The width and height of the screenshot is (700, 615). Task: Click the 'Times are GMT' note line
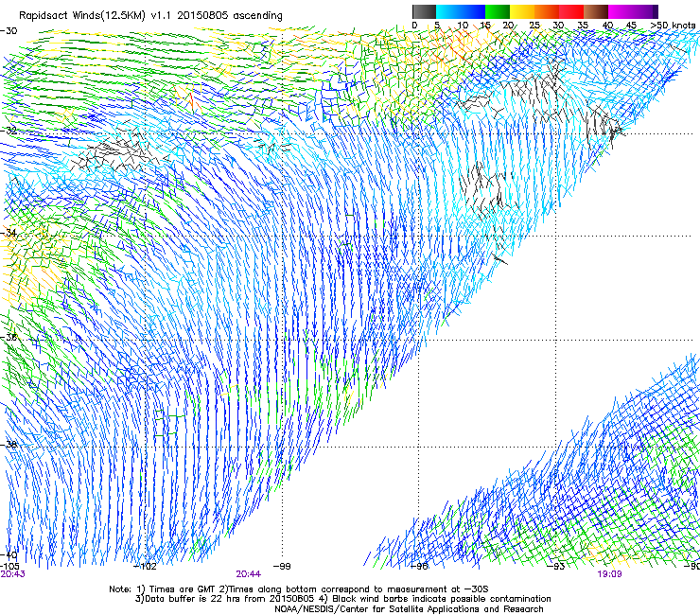pos(298,589)
